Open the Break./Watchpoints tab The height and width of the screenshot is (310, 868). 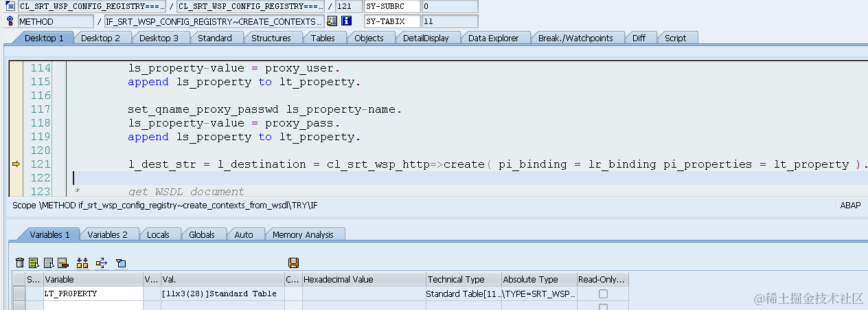pyautogui.click(x=575, y=38)
